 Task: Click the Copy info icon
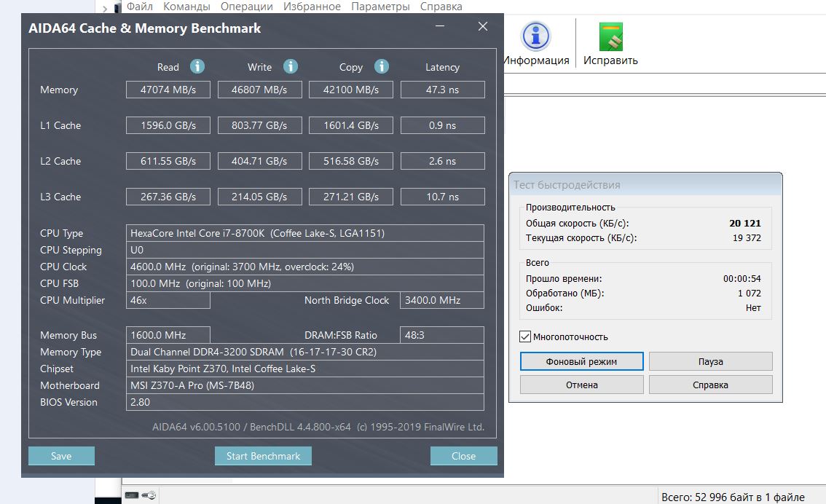382,66
